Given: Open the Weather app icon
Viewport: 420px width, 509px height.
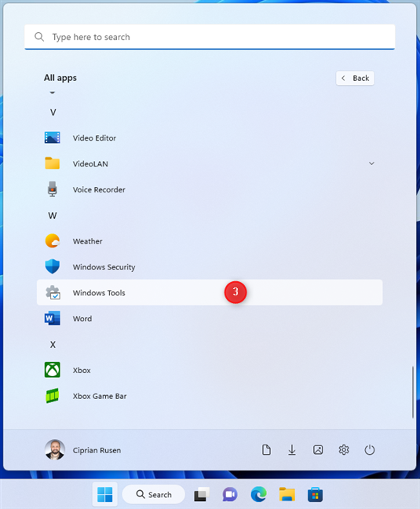Looking at the screenshot, I should tap(53, 241).
